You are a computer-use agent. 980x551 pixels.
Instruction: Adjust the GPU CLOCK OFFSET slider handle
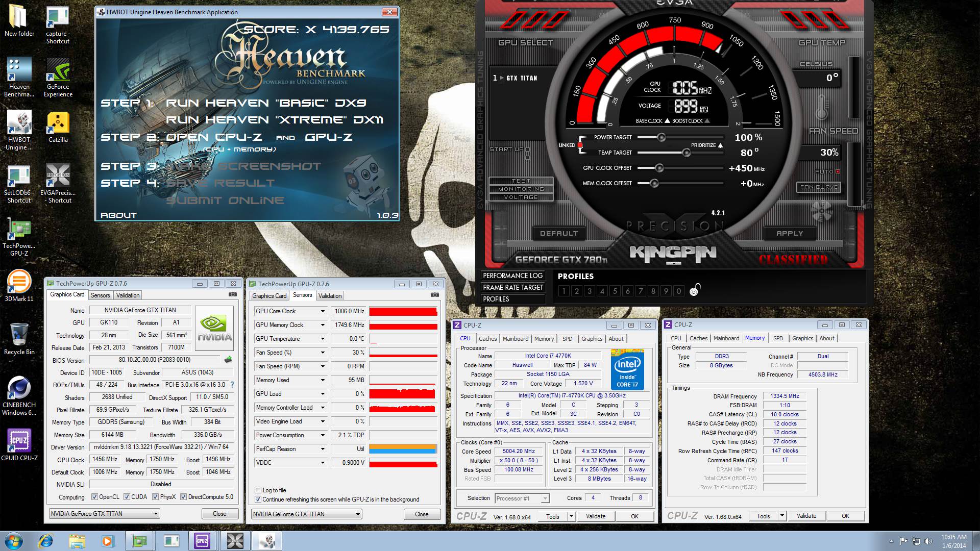[659, 168]
